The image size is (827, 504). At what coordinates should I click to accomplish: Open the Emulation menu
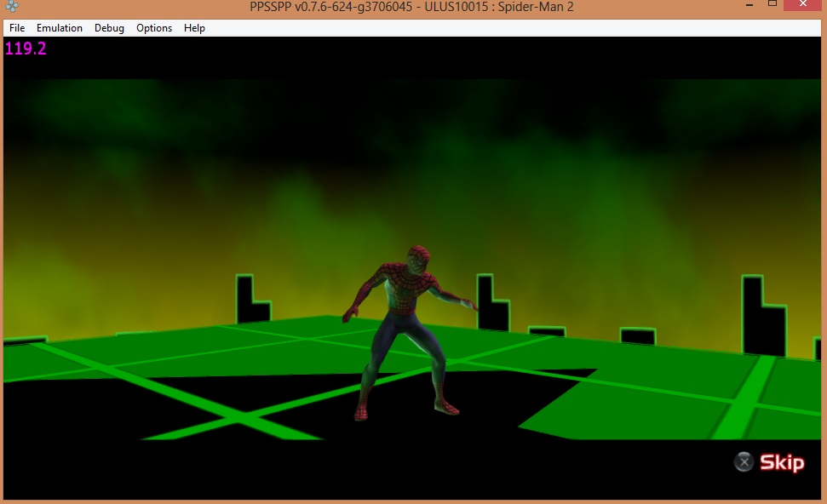point(60,28)
